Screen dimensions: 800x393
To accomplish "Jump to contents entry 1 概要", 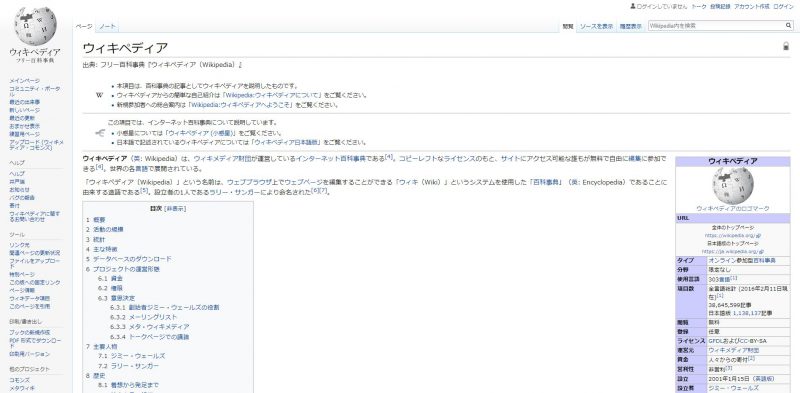I will tap(96, 219).
